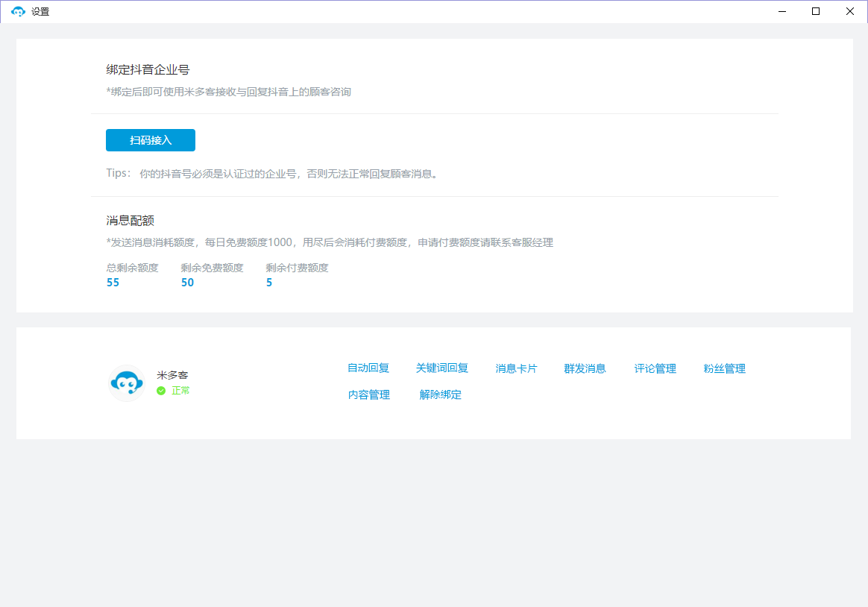This screenshot has width=868, height=607.
Task: Click the 消息配额 heading
Action: [x=130, y=220]
